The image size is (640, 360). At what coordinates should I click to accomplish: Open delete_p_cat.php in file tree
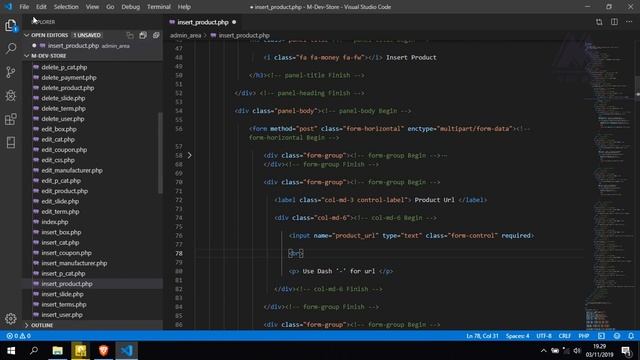click(93, 67)
